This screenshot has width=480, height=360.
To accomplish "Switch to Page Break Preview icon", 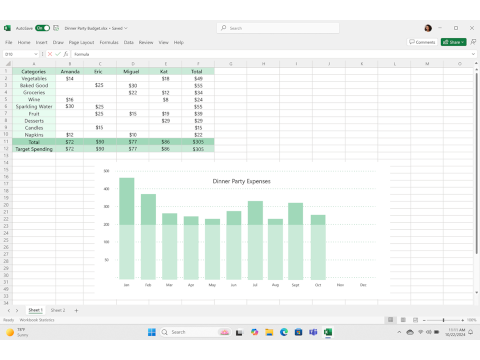I will (415, 320).
